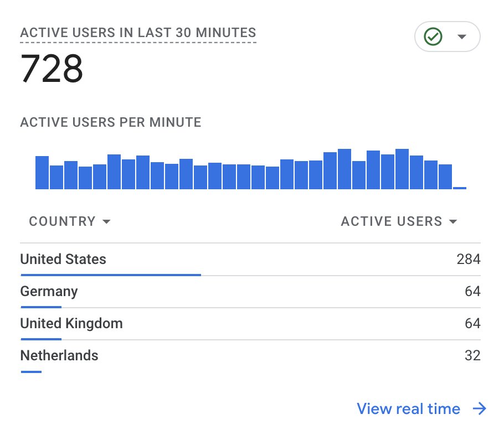Viewport: 504px width, 435px height.
Task: Click the 284 value for United States
Action: [469, 259]
